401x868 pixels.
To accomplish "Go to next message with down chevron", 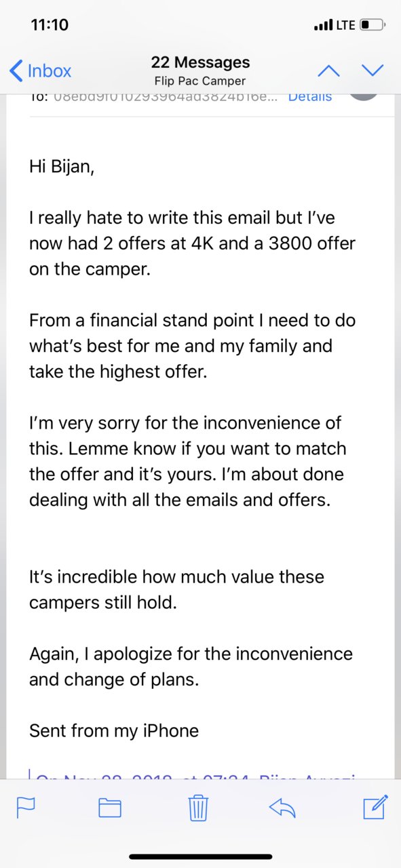I will coord(373,70).
